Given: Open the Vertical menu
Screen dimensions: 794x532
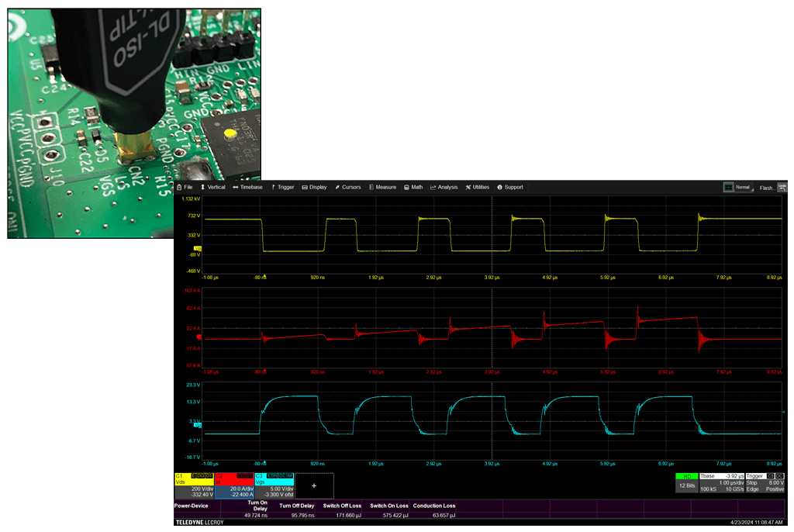Looking at the screenshot, I should pyautogui.click(x=213, y=187).
